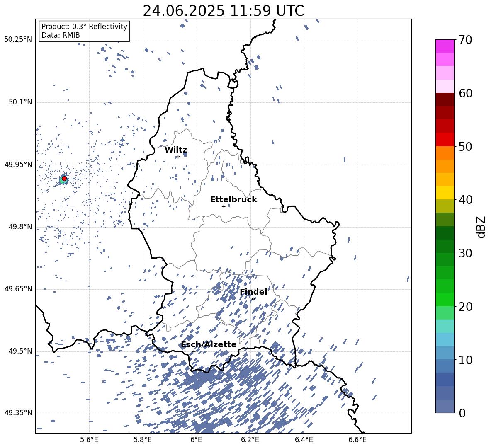Click the bright green colorbar segment at 20
This screenshot has height=448, width=491.
pyautogui.click(x=445, y=299)
